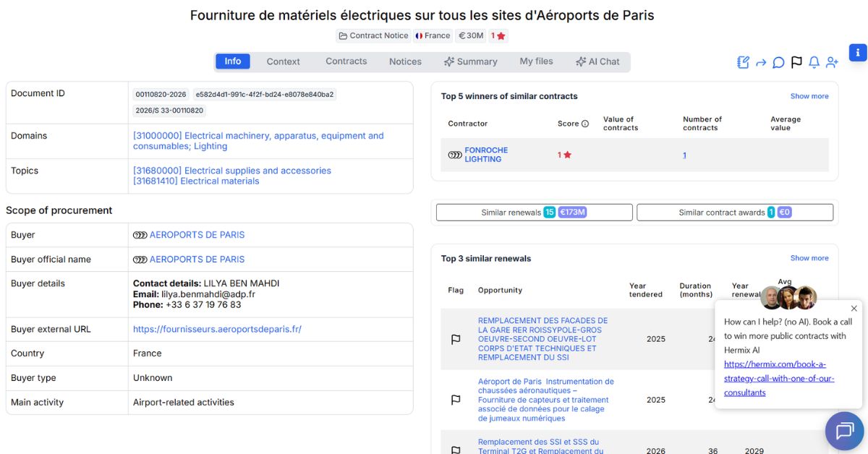The height and width of the screenshot is (454, 868).
Task: Close the Hermix AI help popup
Action: (x=853, y=308)
